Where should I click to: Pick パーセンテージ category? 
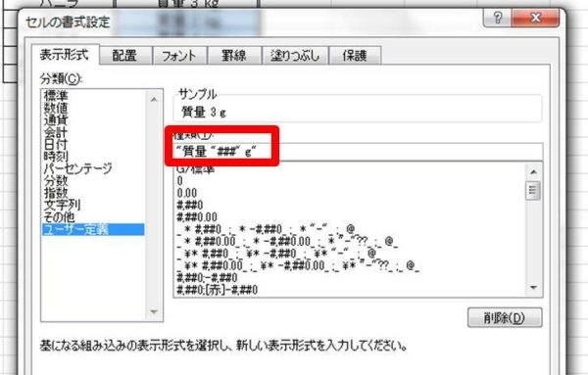[x=77, y=168]
